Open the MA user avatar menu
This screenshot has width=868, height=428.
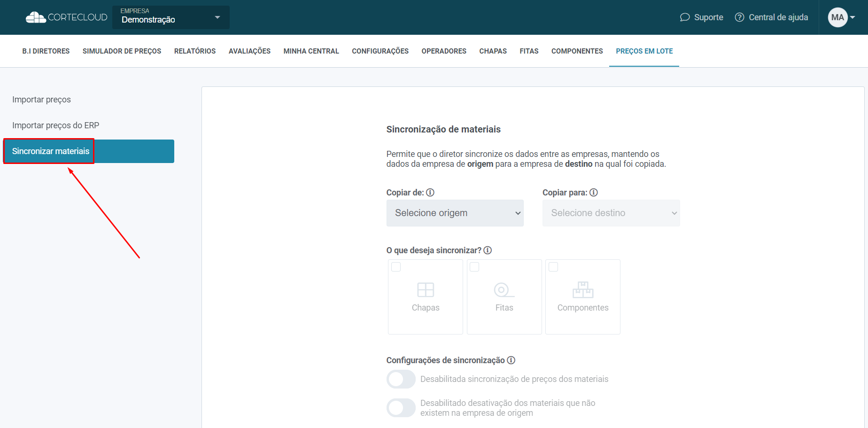click(x=841, y=17)
